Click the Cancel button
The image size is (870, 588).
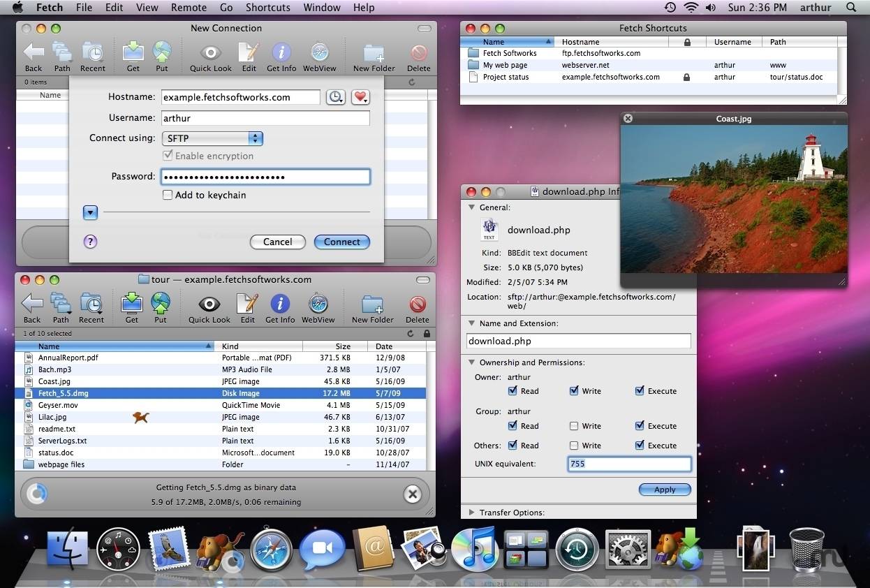tap(278, 242)
